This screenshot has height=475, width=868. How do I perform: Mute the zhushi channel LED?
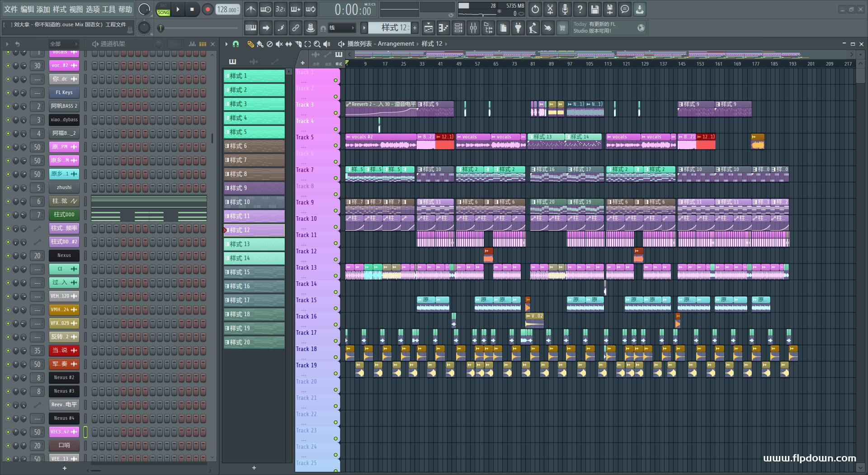8,188
